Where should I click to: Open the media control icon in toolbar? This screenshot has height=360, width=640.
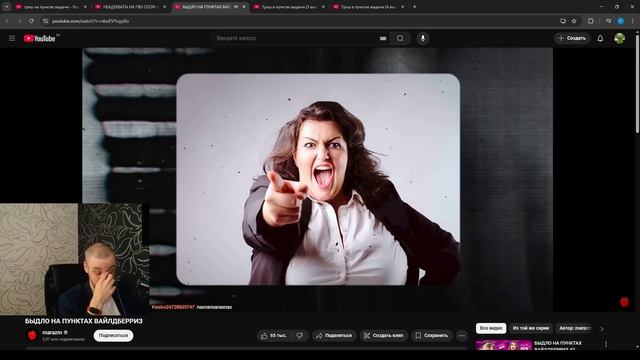pyautogui.click(x=609, y=21)
